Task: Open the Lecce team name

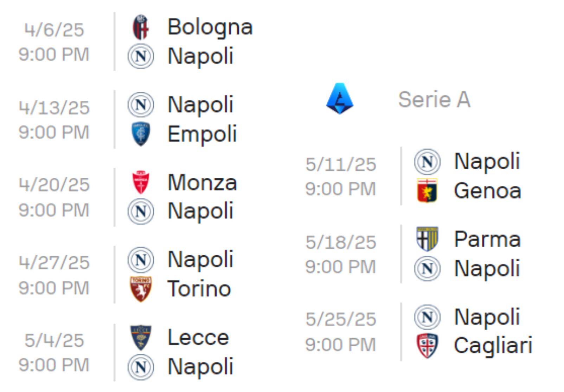Action: click(198, 338)
